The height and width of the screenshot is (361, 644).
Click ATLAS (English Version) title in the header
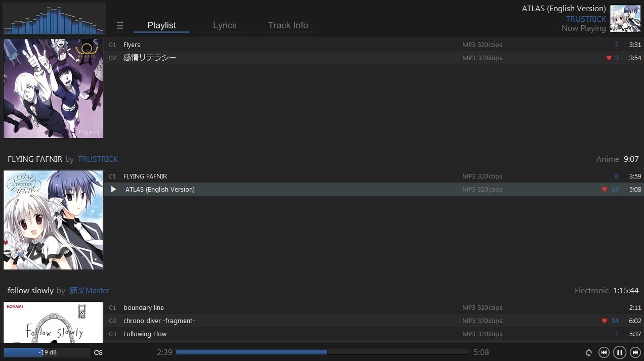[564, 9]
